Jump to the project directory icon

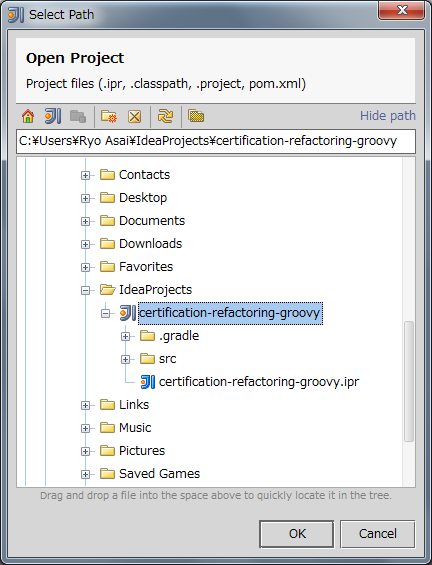[x=53, y=116]
